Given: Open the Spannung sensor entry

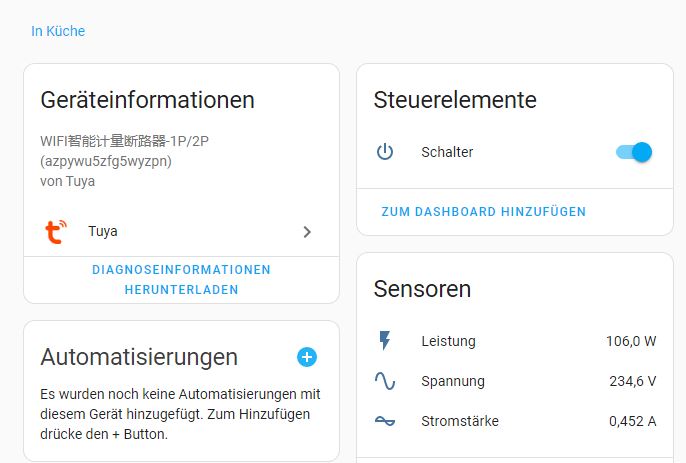Looking at the screenshot, I should [453, 381].
